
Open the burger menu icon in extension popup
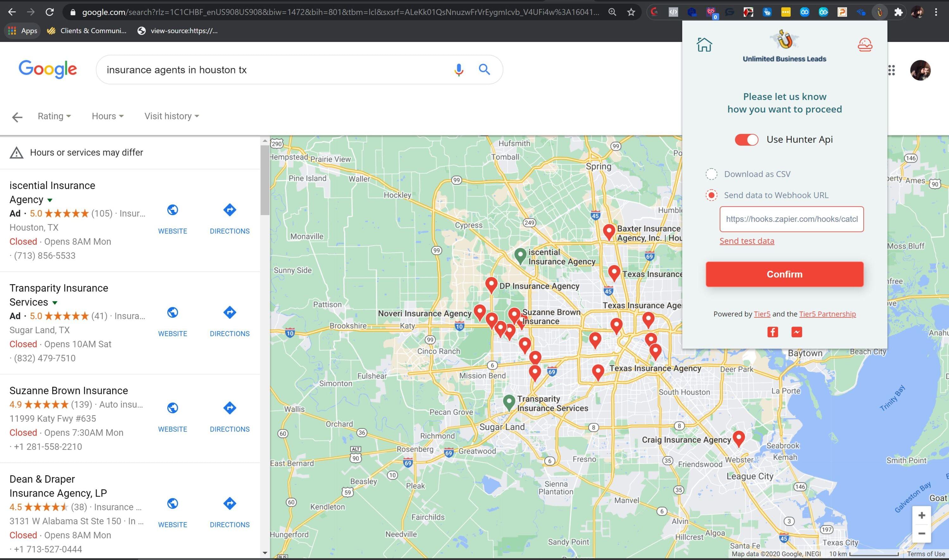point(865,45)
